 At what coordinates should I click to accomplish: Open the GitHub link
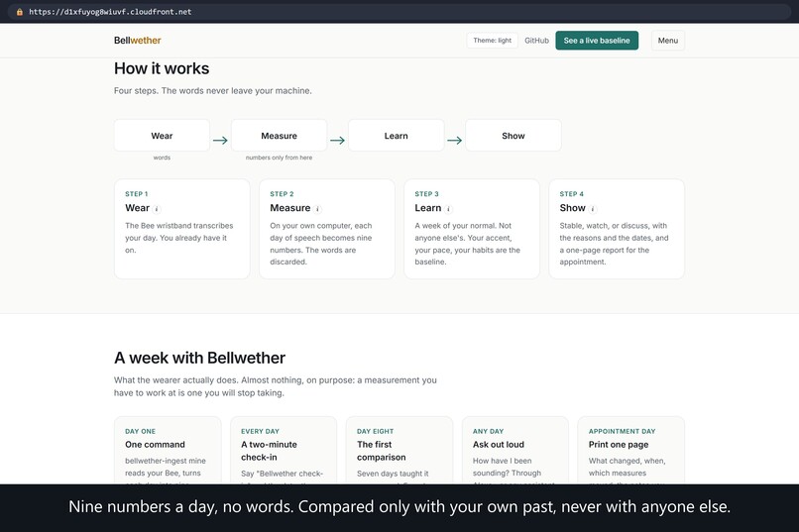click(x=536, y=41)
